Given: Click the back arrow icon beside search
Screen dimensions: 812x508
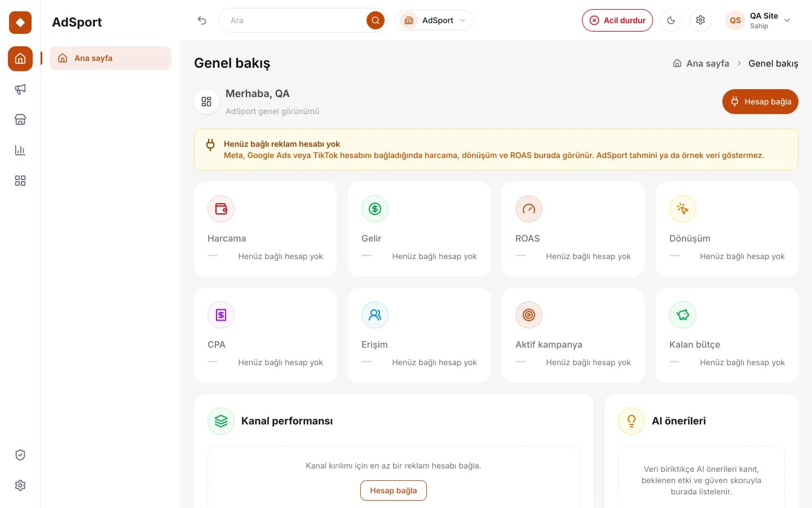Looking at the screenshot, I should click(202, 20).
